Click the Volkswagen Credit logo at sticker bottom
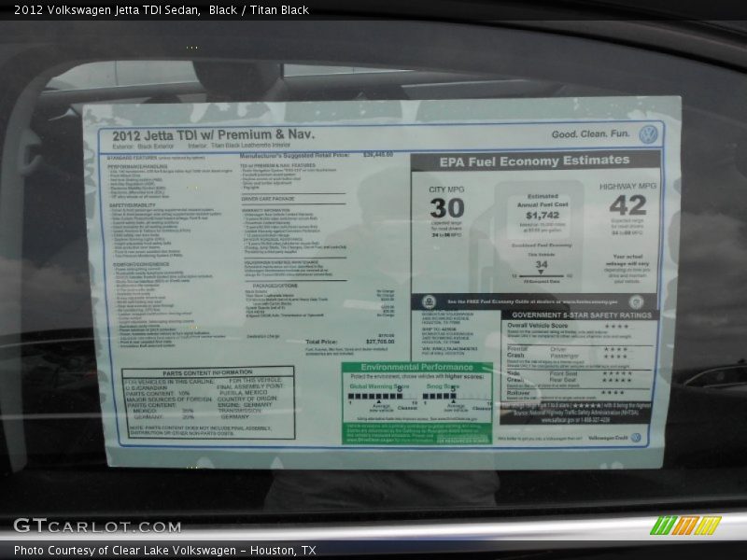 click(x=636, y=437)
